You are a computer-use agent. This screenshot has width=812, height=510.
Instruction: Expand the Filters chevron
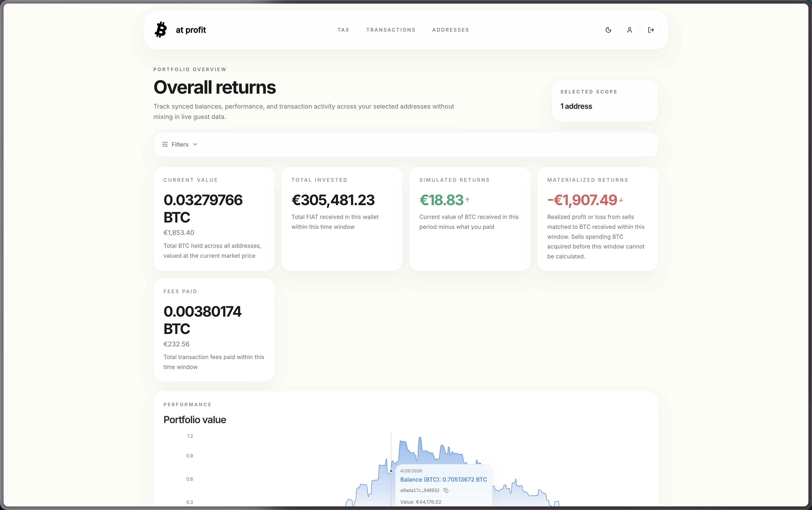click(195, 144)
